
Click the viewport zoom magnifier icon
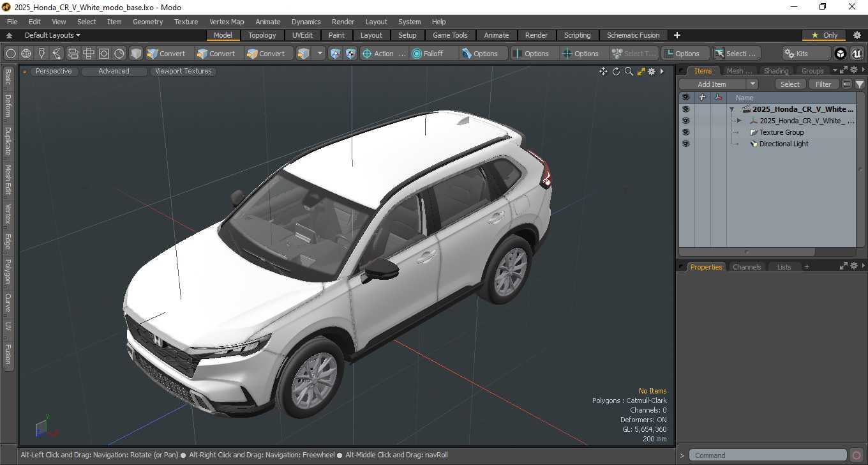629,72
